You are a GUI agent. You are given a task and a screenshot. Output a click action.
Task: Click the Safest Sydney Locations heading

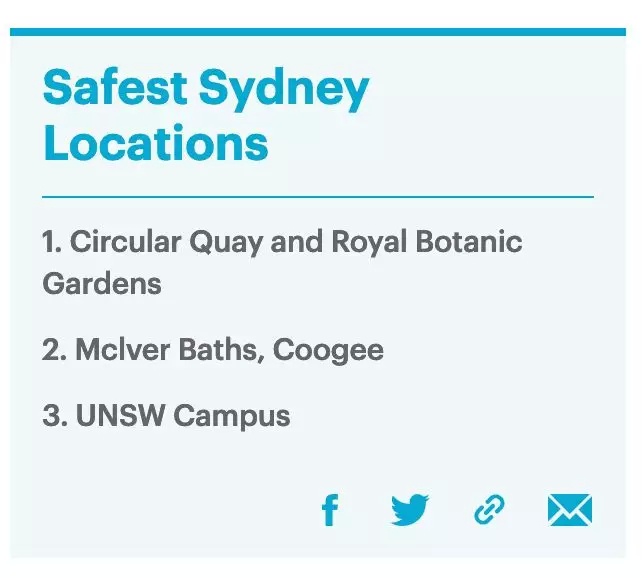click(x=206, y=115)
